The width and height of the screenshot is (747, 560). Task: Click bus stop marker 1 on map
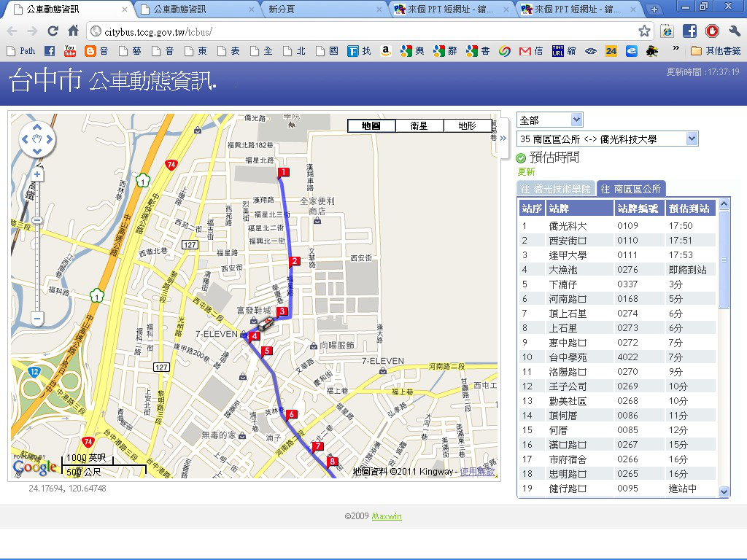click(283, 173)
